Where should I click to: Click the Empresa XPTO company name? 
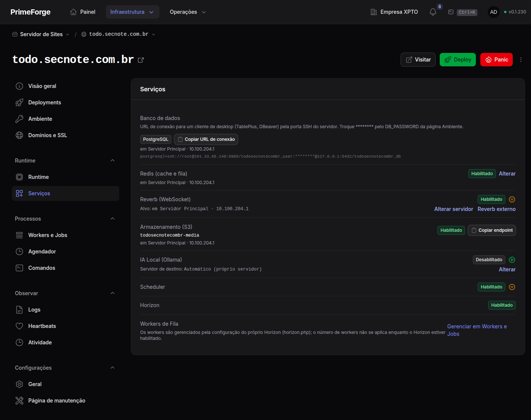[399, 12]
